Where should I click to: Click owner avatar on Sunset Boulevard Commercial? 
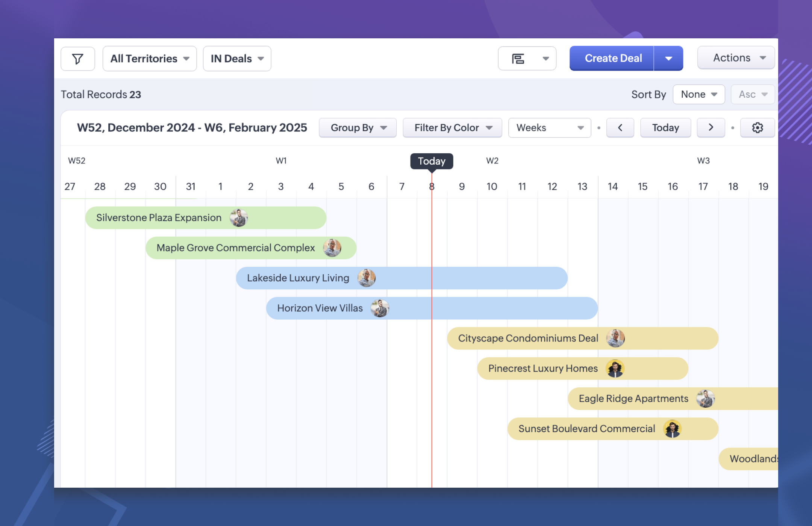point(672,429)
